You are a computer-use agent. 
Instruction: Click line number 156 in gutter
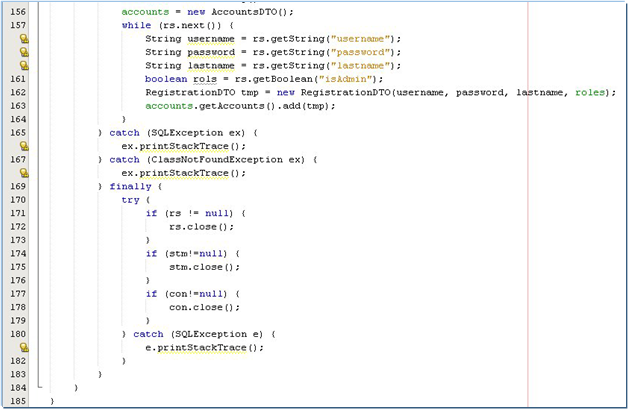[18, 12]
